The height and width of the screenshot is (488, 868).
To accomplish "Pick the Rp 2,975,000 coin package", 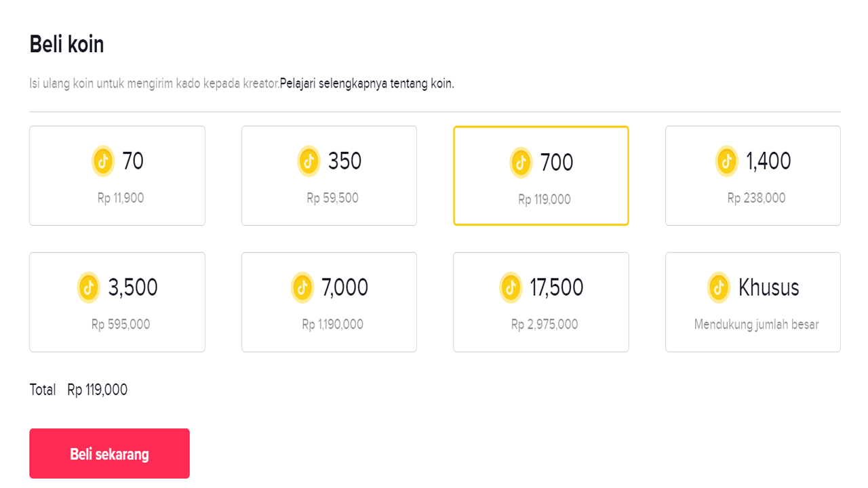I will pos(541,302).
